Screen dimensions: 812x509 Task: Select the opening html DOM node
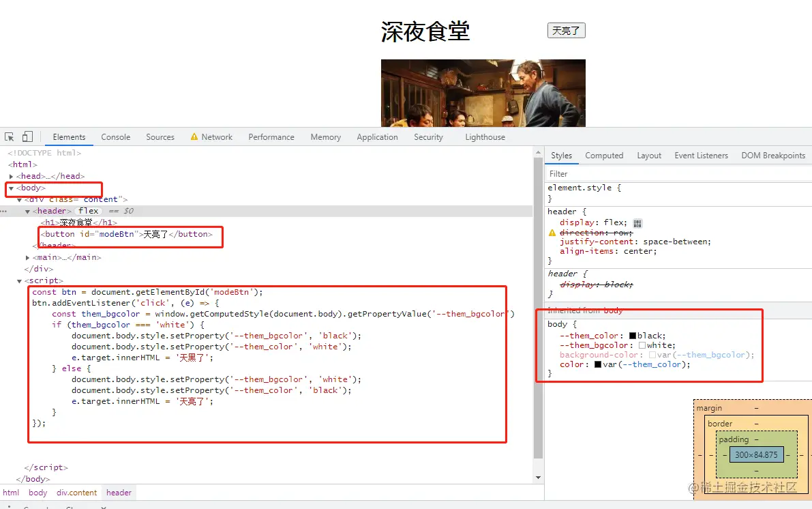coord(22,165)
